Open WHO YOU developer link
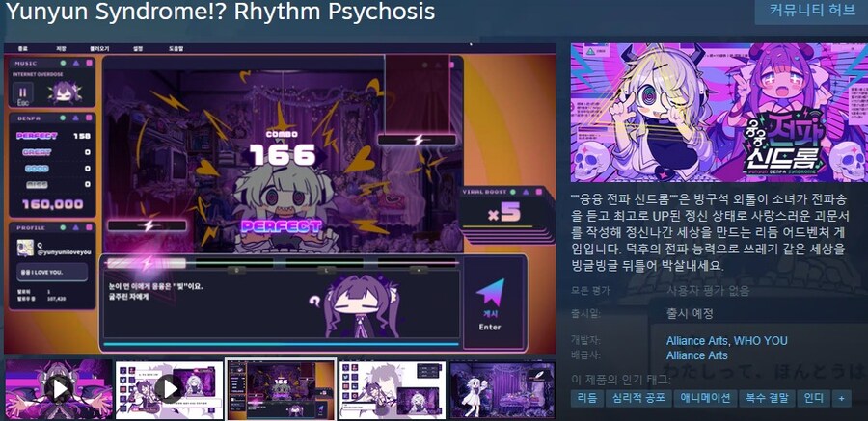 [760, 341]
